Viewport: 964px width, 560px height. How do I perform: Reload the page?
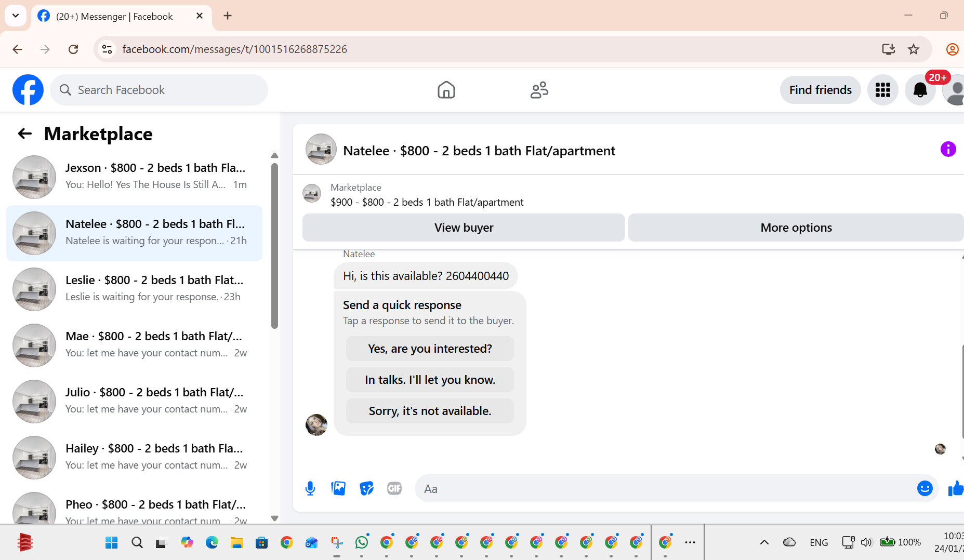click(73, 49)
